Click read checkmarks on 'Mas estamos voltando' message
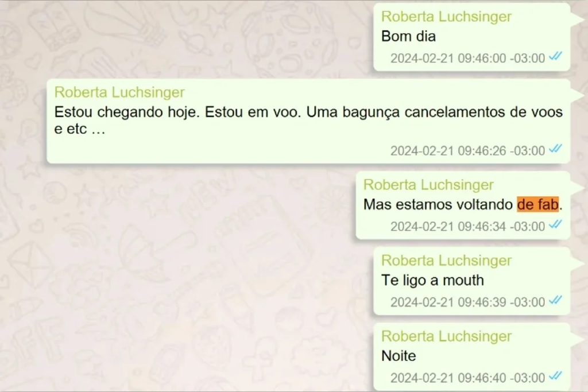 click(555, 224)
